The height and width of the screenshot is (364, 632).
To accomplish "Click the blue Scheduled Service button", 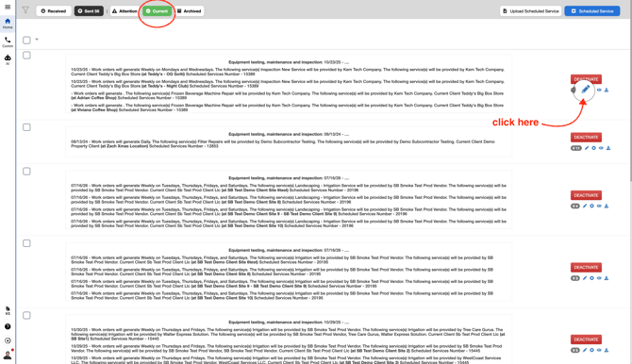I will (592, 11).
